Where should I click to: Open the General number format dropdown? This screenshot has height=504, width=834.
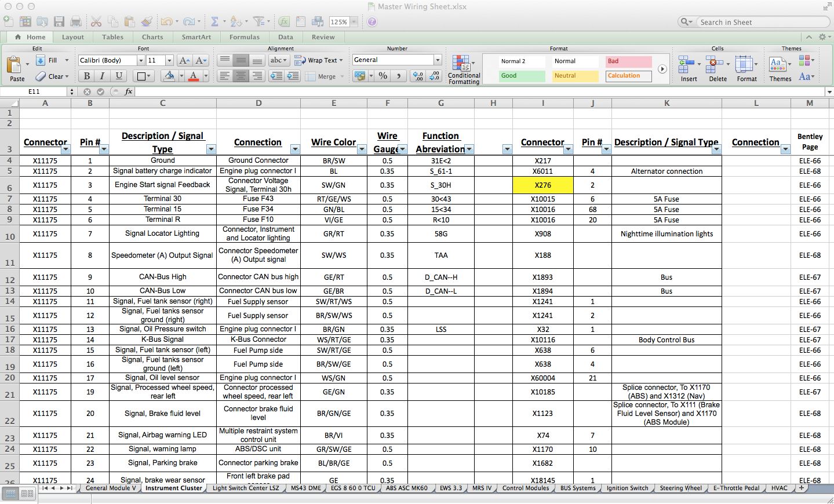pos(438,60)
